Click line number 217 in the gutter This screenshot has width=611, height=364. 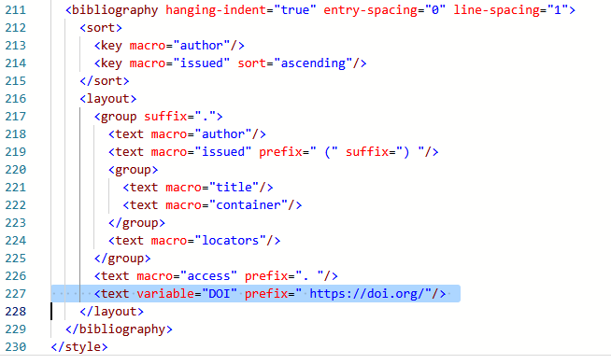click(x=16, y=117)
